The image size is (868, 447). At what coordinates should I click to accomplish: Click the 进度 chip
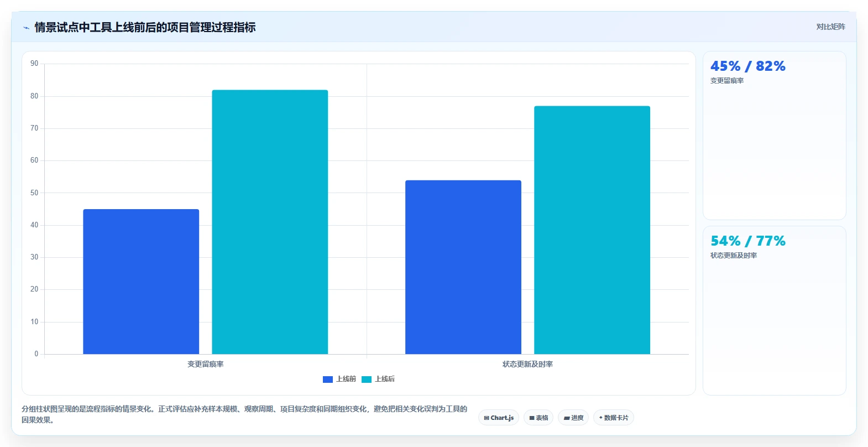click(573, 418)
